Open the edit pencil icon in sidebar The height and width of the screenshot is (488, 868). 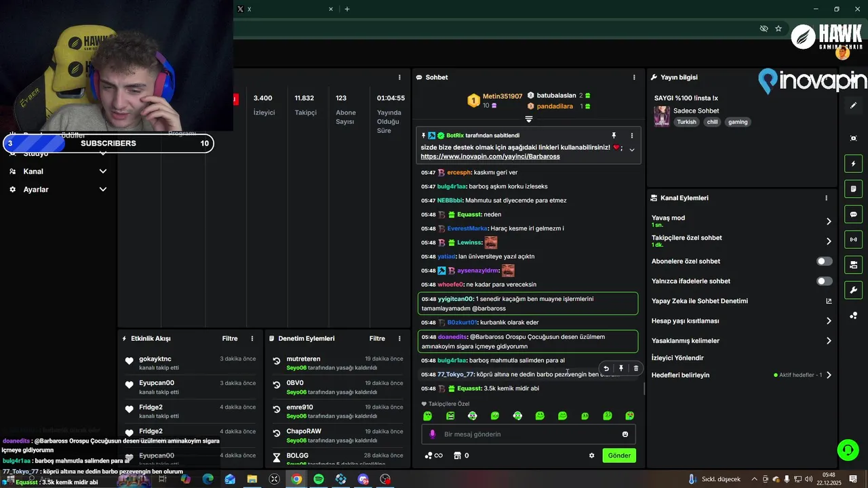[853, 106]
